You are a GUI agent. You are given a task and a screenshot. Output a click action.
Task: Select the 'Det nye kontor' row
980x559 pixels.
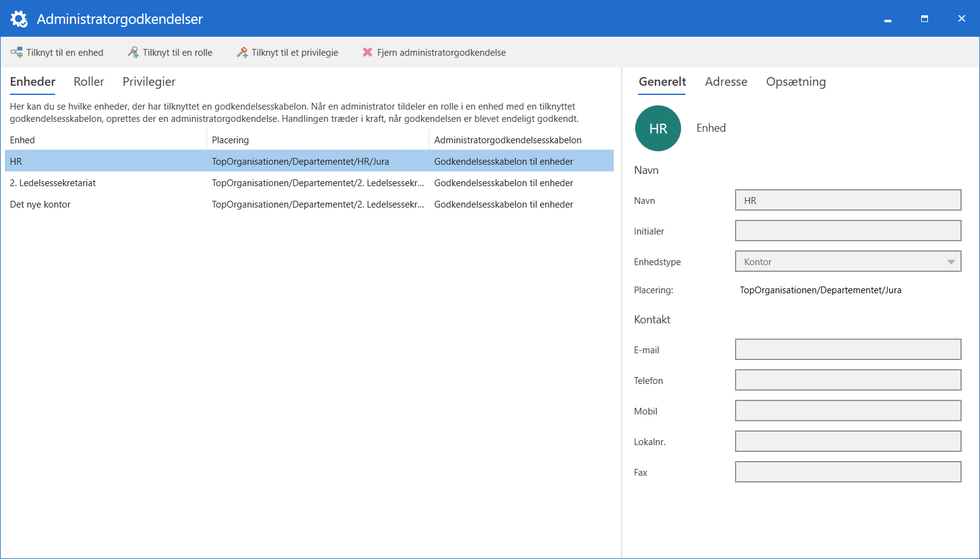point(40,204)
